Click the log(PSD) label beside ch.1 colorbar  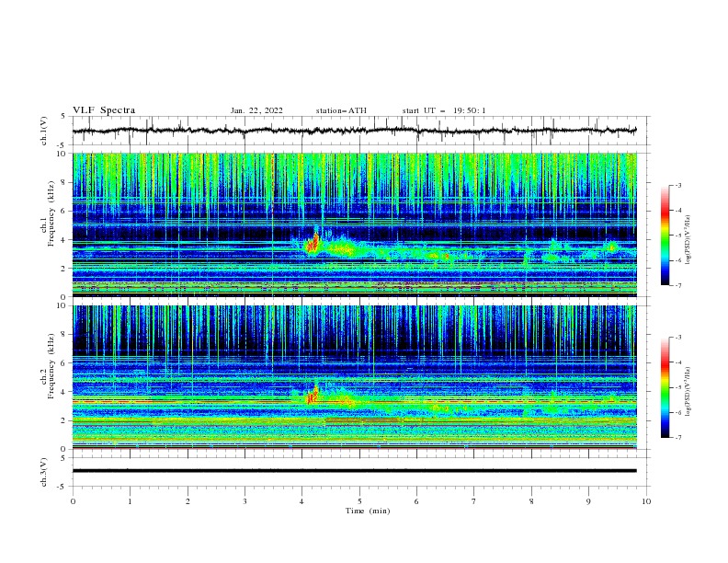click(688, 240)
